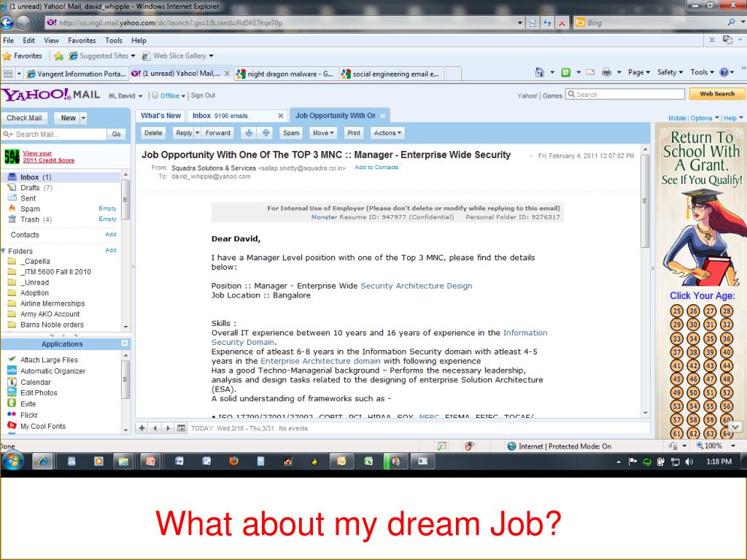Image resolution: width=747 pixels, height=560 pixels.
Task: Toggle the Offline status indicator
Action: coord(168,96)
